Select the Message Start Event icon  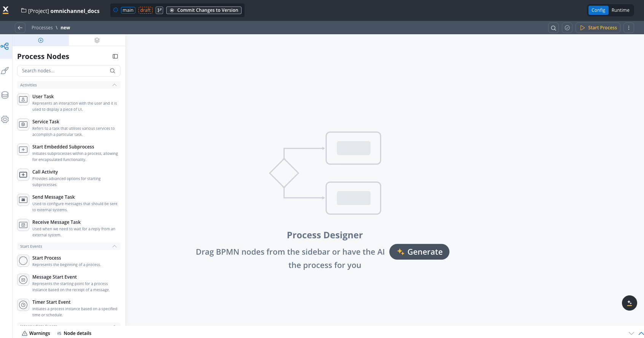point(23,280)
